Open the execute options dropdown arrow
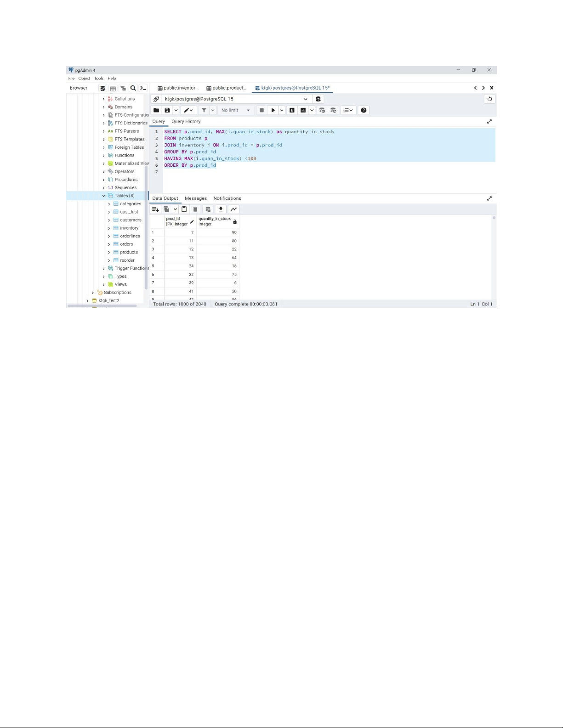 point(282,110)
